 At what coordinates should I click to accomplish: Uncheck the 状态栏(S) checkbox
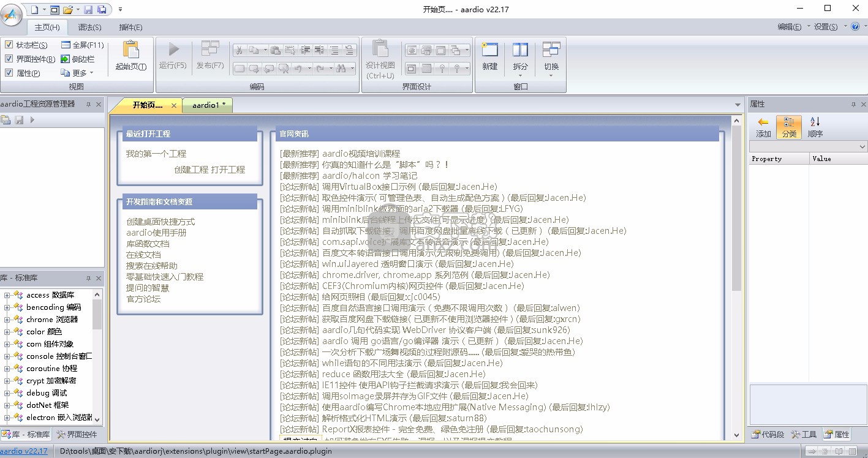pyautogui.click(x=9, y=45)
